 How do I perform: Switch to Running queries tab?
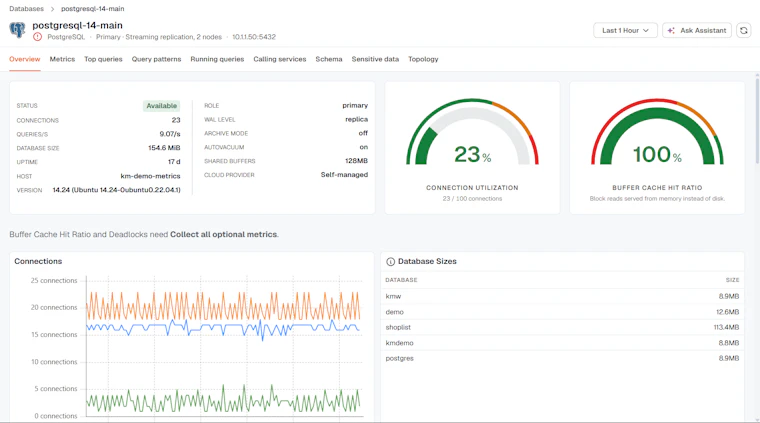coord(217,59)
